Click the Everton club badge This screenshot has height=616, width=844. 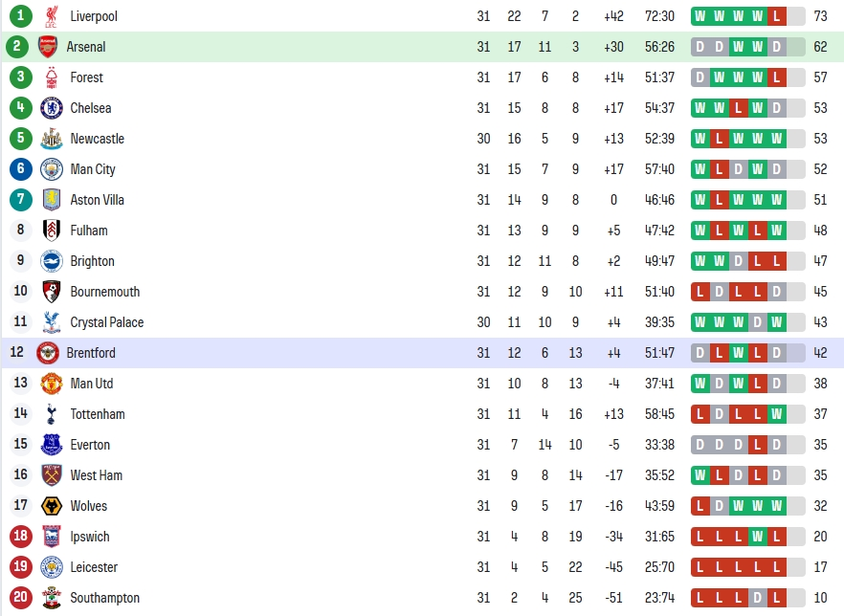coord(51,445)
